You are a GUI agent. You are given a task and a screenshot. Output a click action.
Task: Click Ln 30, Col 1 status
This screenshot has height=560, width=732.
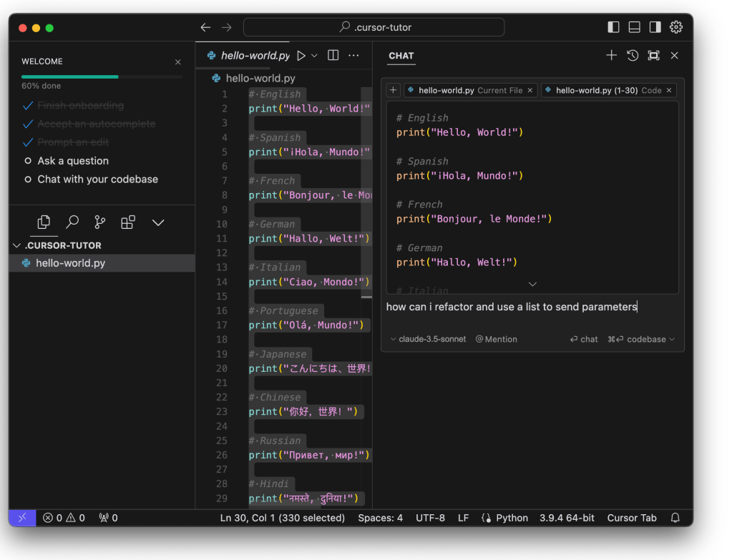click(x=283, y=518)
